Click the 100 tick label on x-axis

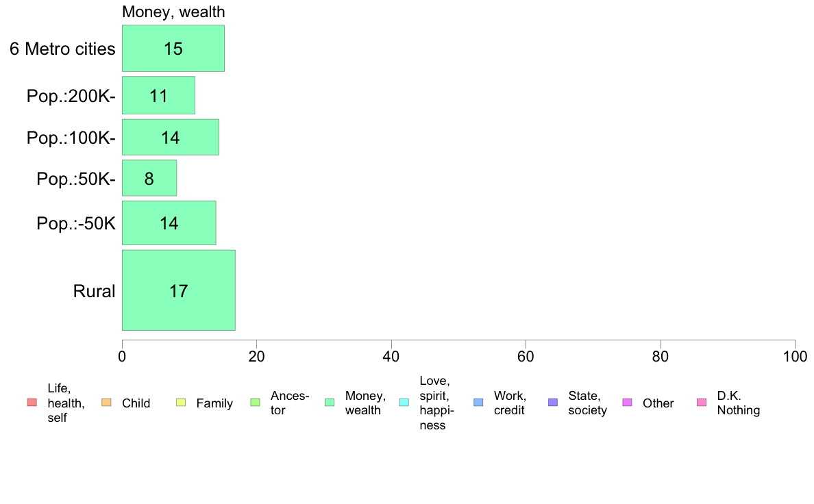pyautogui.click(x=794, y=356)
